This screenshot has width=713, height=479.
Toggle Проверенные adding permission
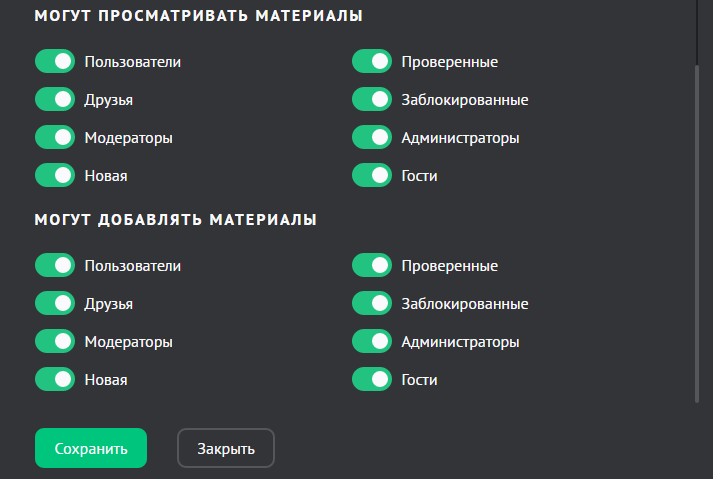(x=372, y=266)
